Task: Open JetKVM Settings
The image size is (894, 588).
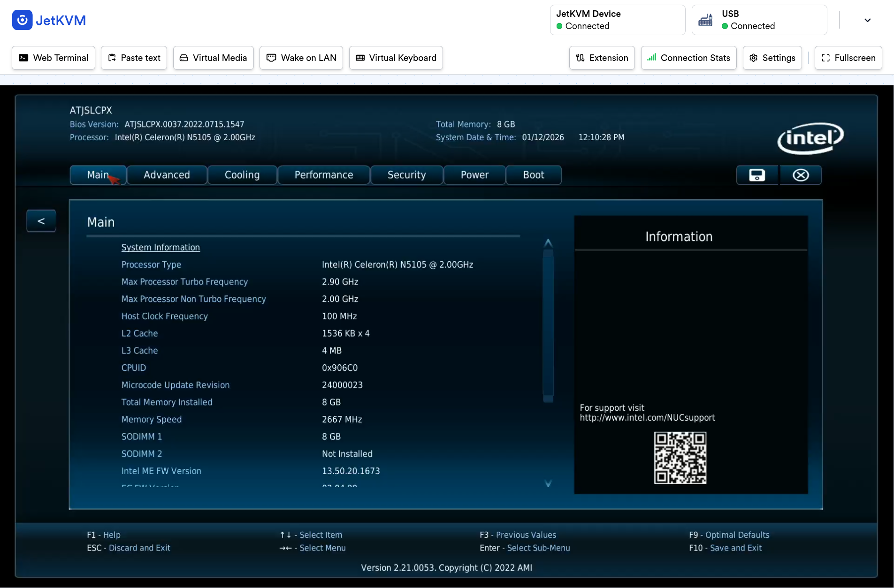Action: click(772, 58)
